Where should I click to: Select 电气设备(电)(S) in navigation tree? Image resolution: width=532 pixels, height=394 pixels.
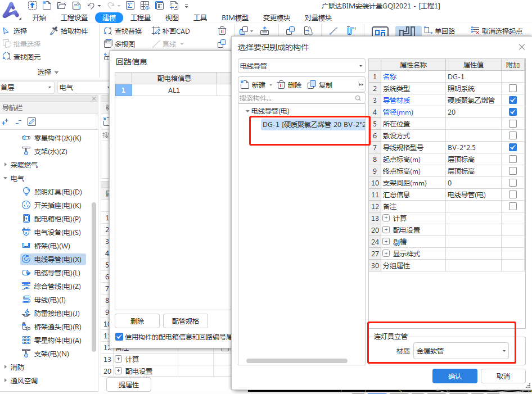click(x=52, y=233)
